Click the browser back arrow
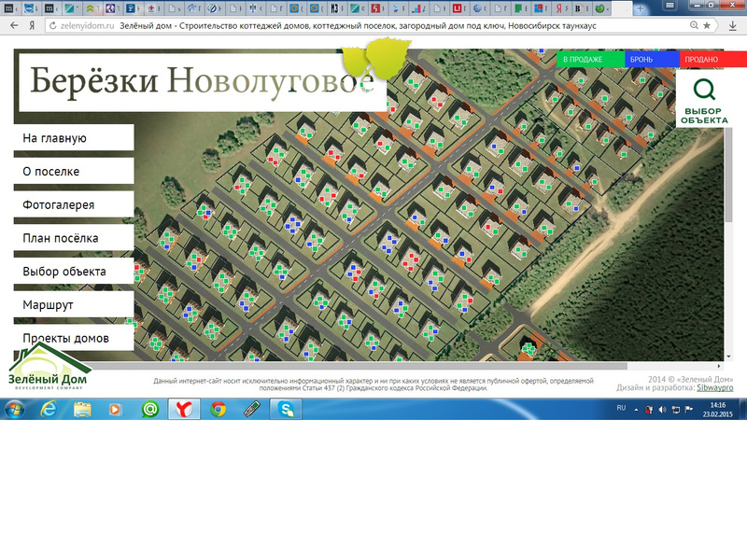The width and height of the screenshot is (747, 560). (13, 26)
